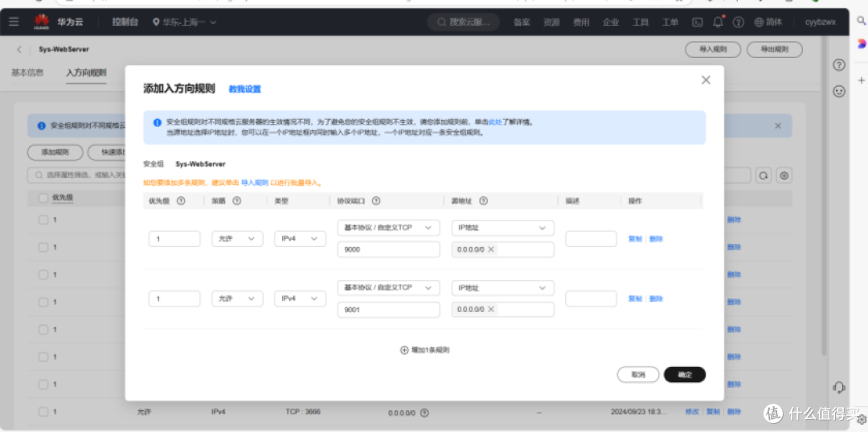Open the IPv4 type dropdown for port 9000 rule
This screenshot has height=432, width=868.
300,239
